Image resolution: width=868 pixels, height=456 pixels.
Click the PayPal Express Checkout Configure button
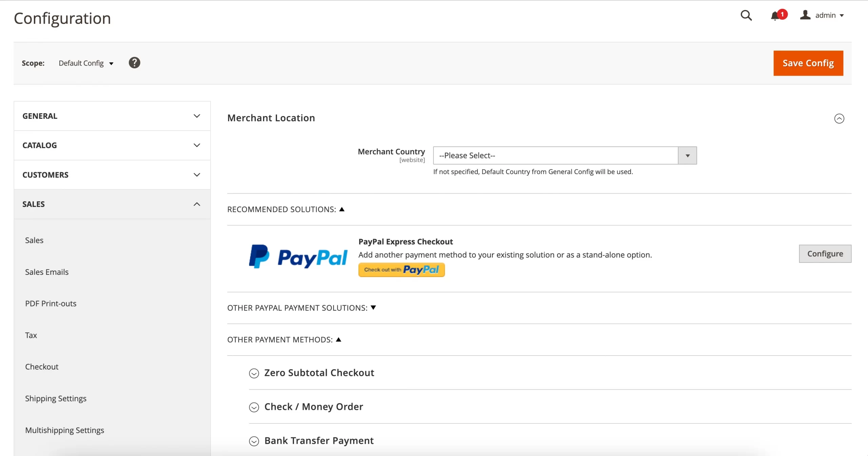tap(824, 253)
